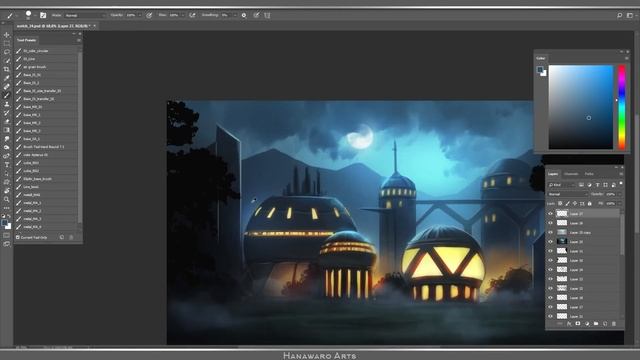Click Layer 27 thumbnail
This screenshot has height=360, width=640.
562,213
